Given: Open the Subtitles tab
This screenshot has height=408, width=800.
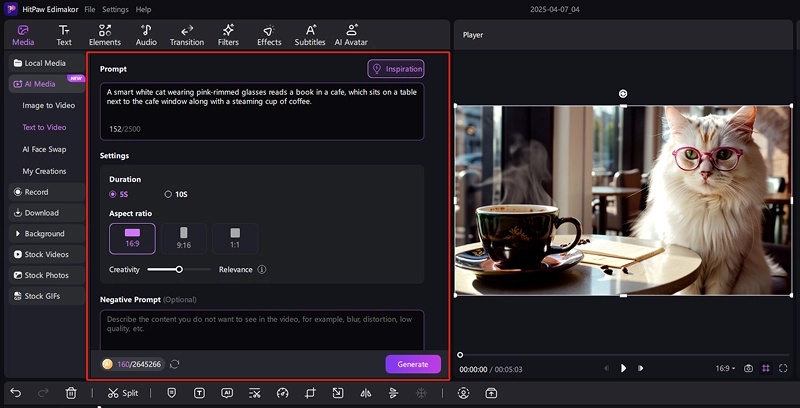Looking at the screenshot, I should [310, 35].
